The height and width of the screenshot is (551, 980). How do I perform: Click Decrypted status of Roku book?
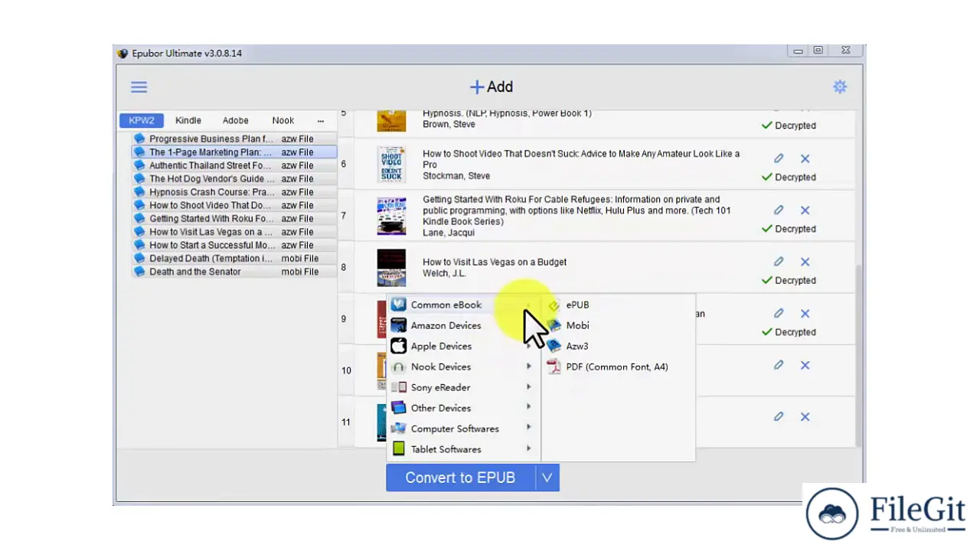[x=789, y=229]
